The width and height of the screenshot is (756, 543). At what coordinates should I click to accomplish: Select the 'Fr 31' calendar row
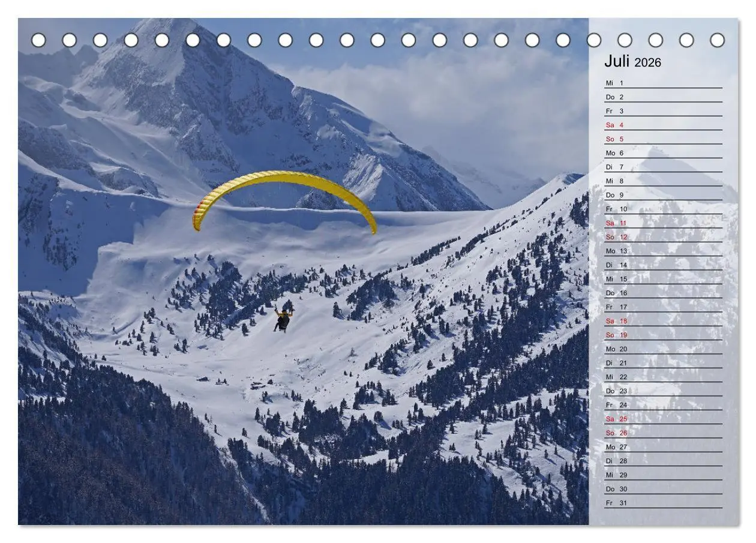[x=663, y=503]
